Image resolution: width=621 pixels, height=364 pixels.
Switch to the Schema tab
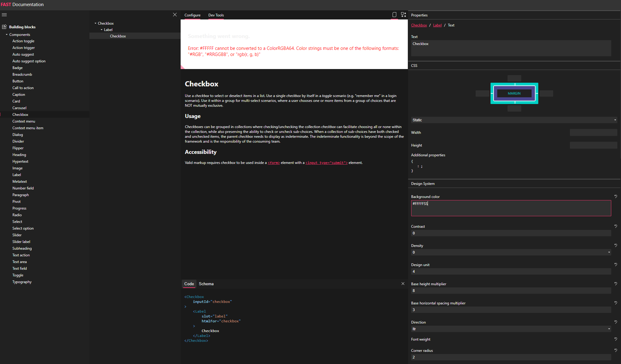[x=206, y=284]
